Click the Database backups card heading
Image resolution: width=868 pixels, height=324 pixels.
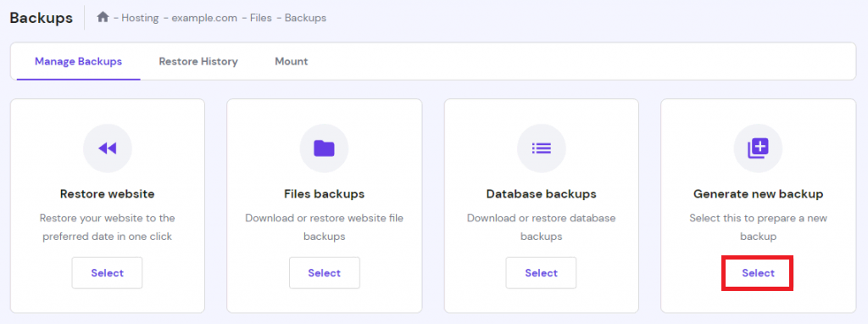pyautogui.click(x=542, y=194)
